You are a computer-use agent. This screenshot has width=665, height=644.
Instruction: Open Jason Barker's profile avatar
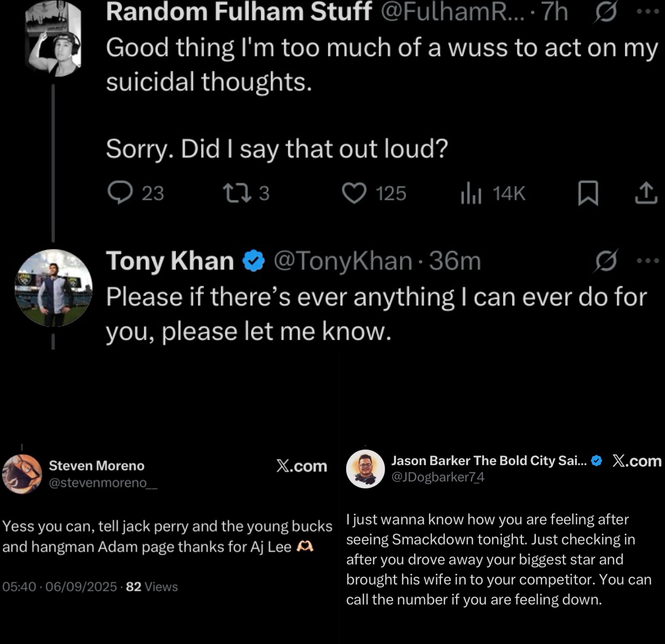coord(365,469)
